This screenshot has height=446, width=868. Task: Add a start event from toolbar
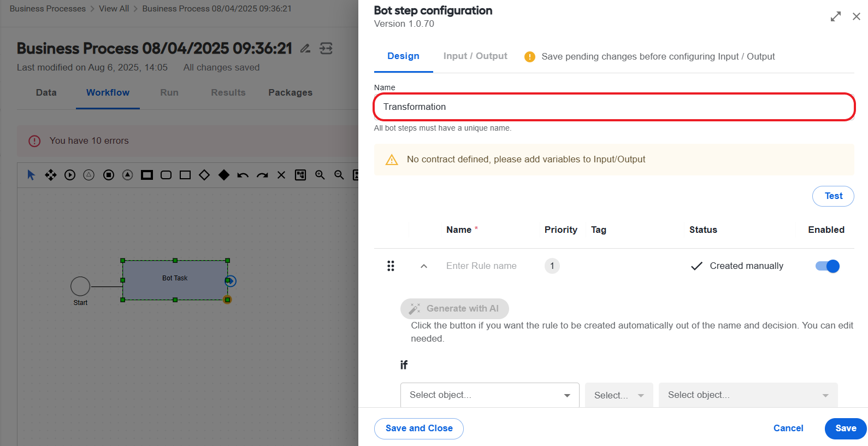(x=70, y=175)
